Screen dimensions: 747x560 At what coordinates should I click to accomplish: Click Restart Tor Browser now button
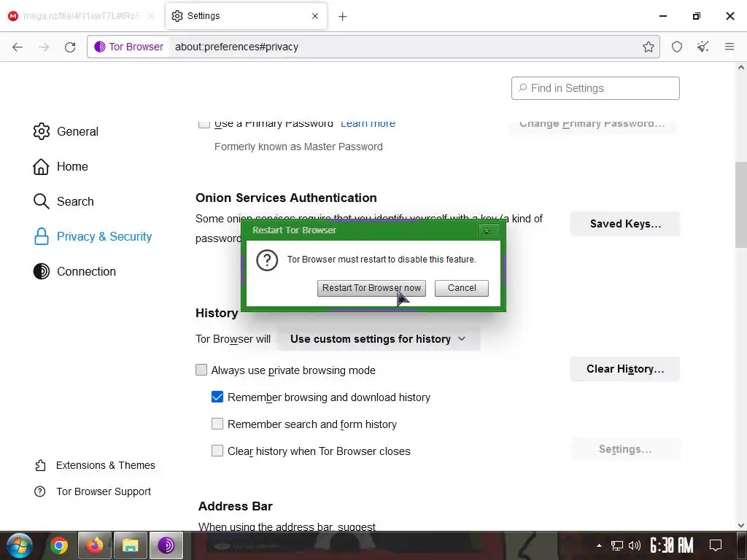coord(371,288)
